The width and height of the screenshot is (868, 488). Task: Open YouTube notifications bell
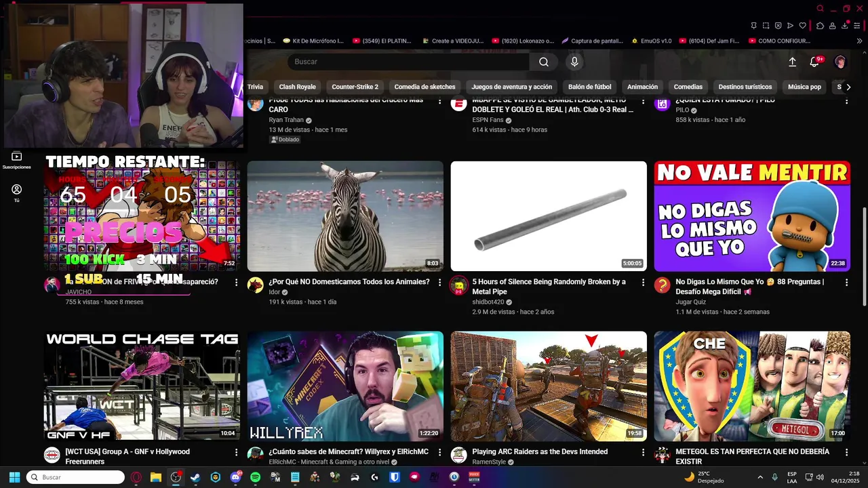[814, 62]
